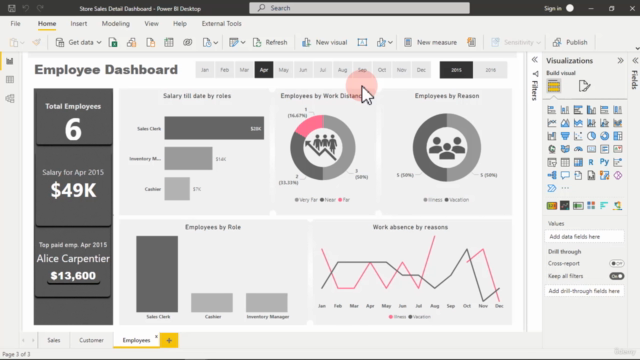The height and width of the screenshot is (360, 640).
Task: Click the Save icon in title bar
Action: (11, 8)
